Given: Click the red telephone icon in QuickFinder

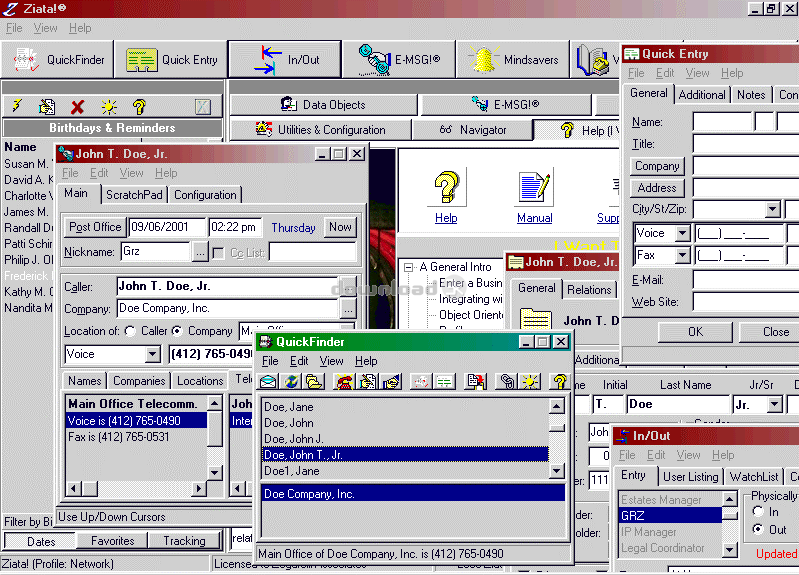Looking at the screenshot, I should tap(344, 381).
